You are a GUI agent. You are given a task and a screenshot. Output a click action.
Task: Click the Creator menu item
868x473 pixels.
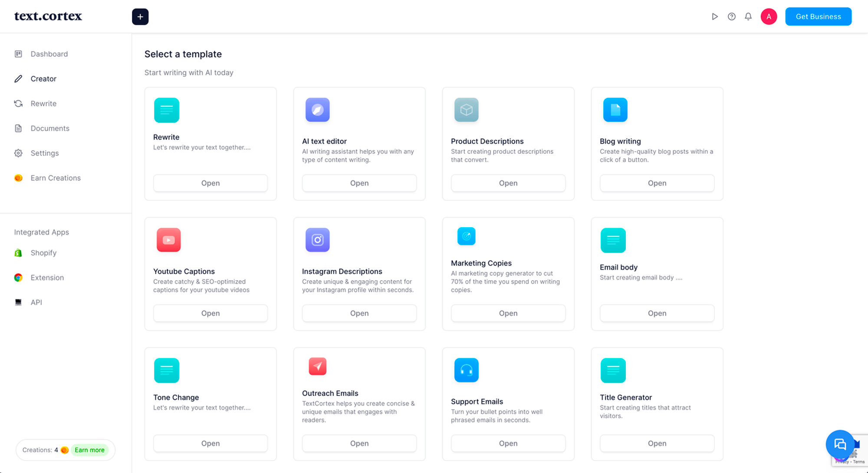tap(43, 78)
